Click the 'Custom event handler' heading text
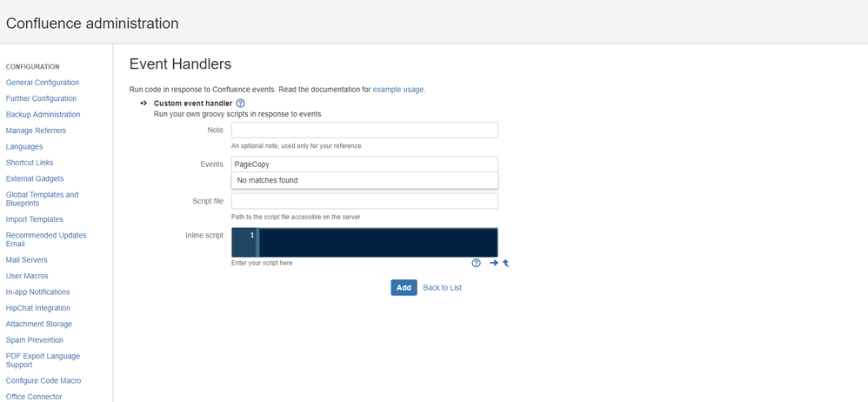This screenshot has width=868, height=402. [x=192, y=104]
